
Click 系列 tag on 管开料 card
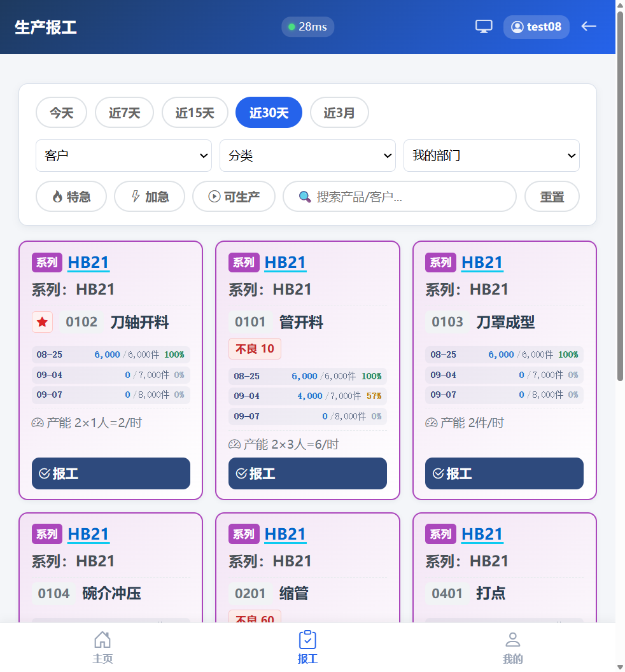pyautogui.click(x=244, y=262)
